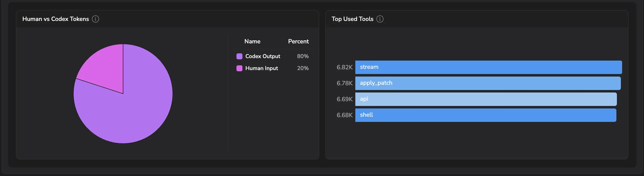Click the 6.68K count value
Screen dimensions: 644x176
[x=344, y=115]
